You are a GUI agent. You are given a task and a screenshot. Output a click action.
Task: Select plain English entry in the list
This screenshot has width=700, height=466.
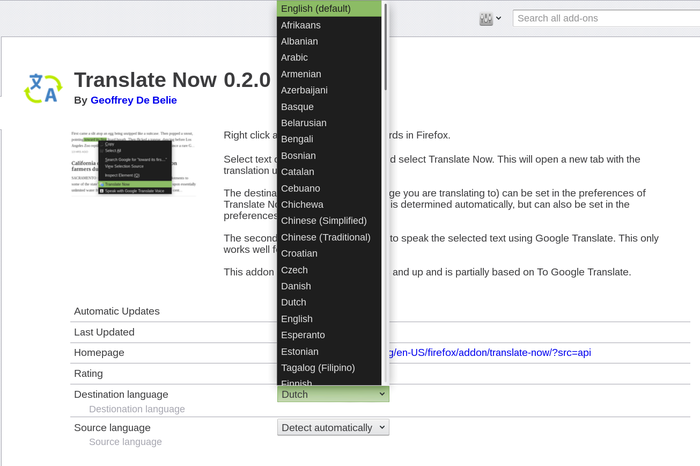coord(329,319)
